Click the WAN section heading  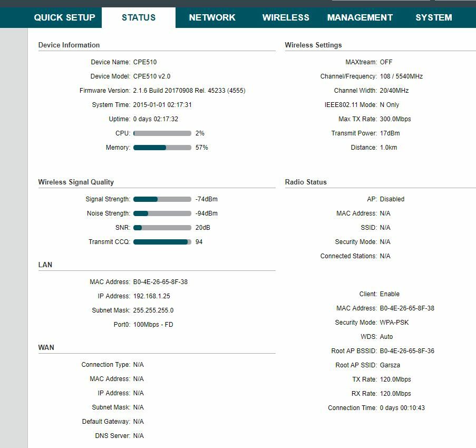pyautogui.click(x=46, y=347)
